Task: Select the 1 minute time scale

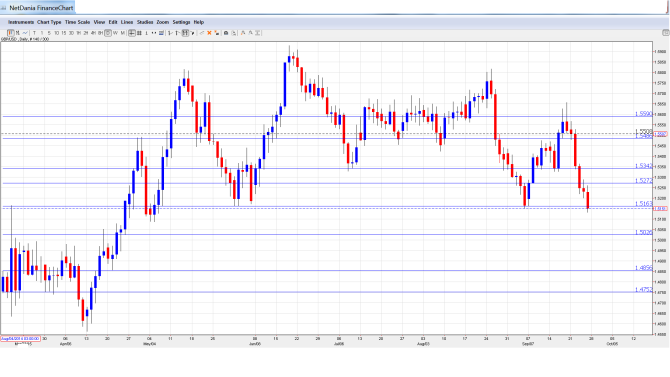Action: point(42,33)
